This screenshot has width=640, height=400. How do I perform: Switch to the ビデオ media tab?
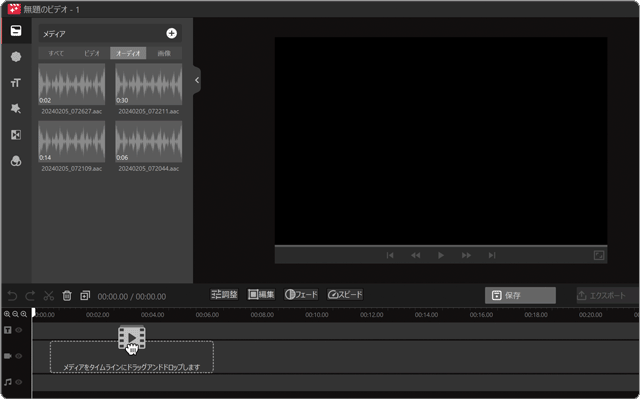coord(92,52)
